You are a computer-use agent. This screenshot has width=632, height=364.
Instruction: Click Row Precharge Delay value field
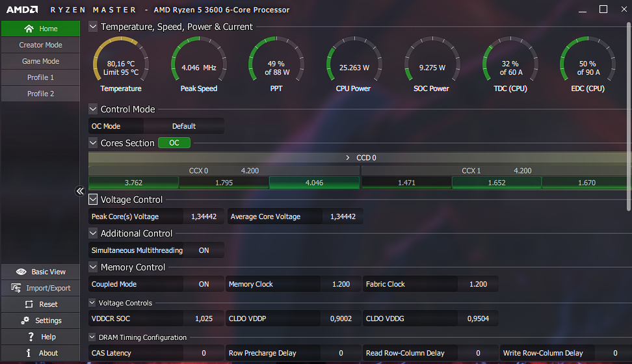pyautogui.click(x=341, y=353)
